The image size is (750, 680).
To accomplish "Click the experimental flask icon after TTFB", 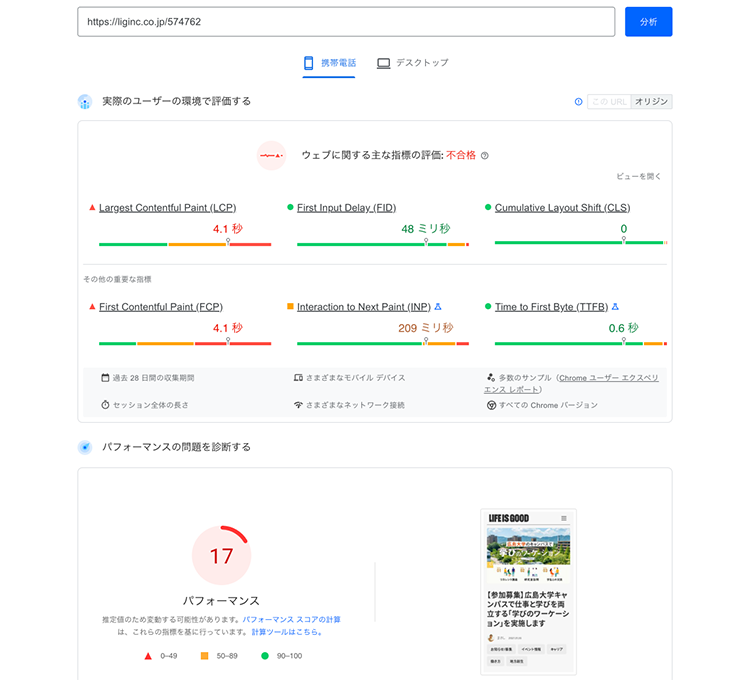I will click(x=615, y=307).
